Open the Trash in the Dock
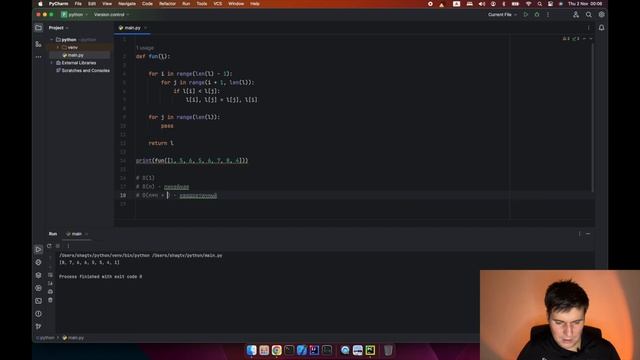This screenshot has width=640, height=360. click(x=388, y=350)
